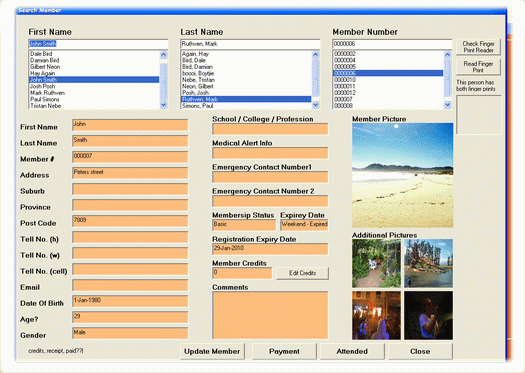The height and width of the screenshot is (373, 525).
Task: Select Damian Bird in First Name list
Action: tap(94, 60)
